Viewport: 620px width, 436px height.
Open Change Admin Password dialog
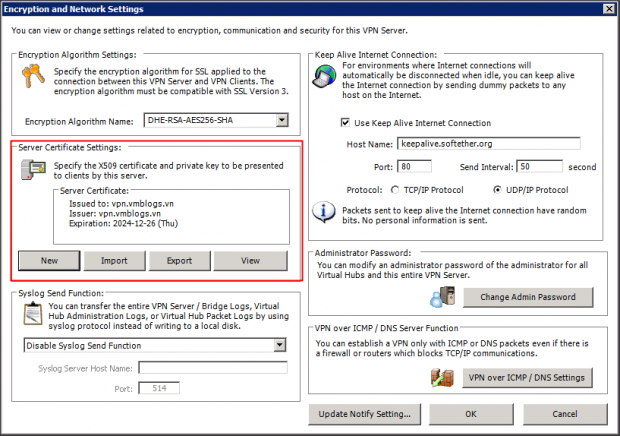click(x=528, y=297)
